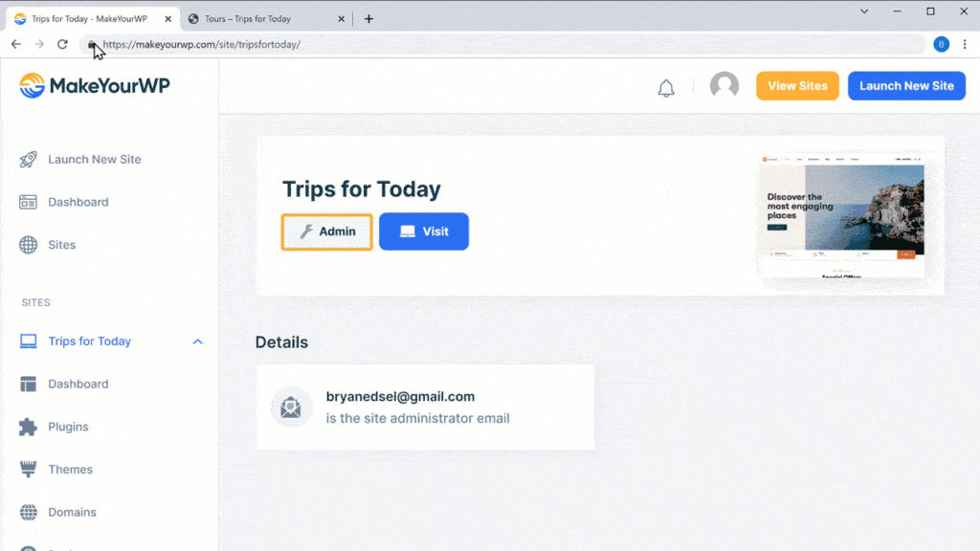Open a new browser tab
Viewport: 980px width, 551px height.
click(368, 18)
